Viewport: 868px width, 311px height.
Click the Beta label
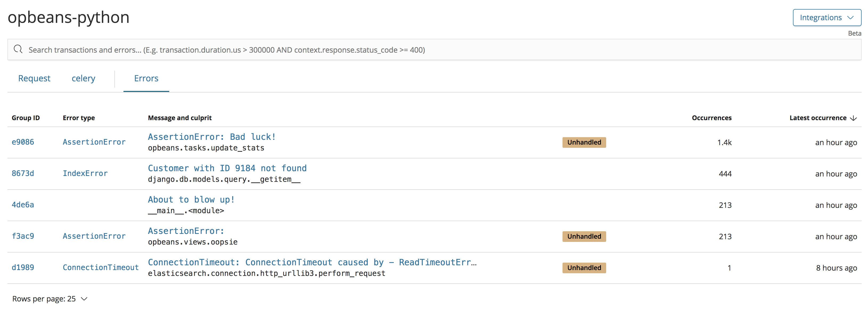854,33
